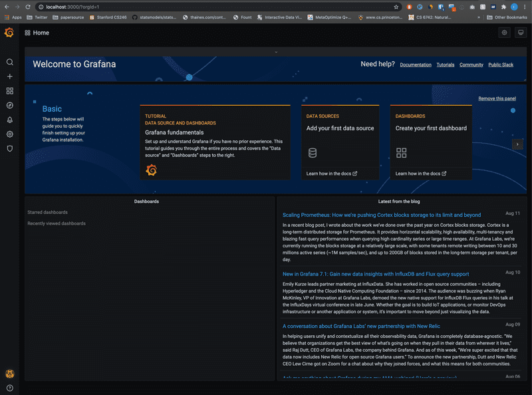
Task: Click the Latest from the blog panel title
Action: pos(399,201)
